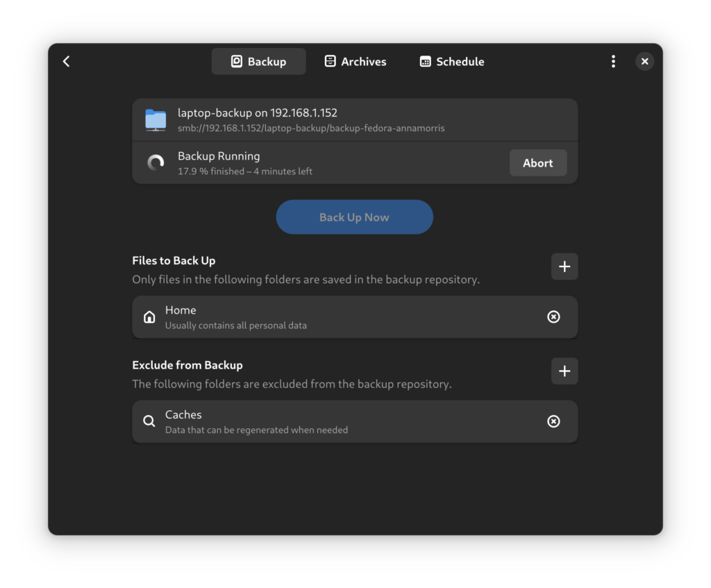Click the smb:// repository path text
The height and width of the screenshot is (588, 711).
311,128
